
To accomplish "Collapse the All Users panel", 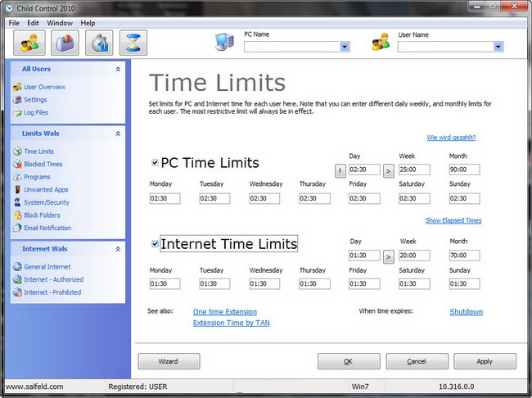I will [118, 70].
